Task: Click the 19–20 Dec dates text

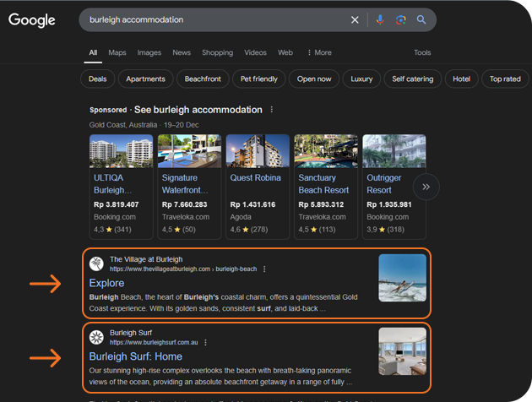Action: click(182, 125)
